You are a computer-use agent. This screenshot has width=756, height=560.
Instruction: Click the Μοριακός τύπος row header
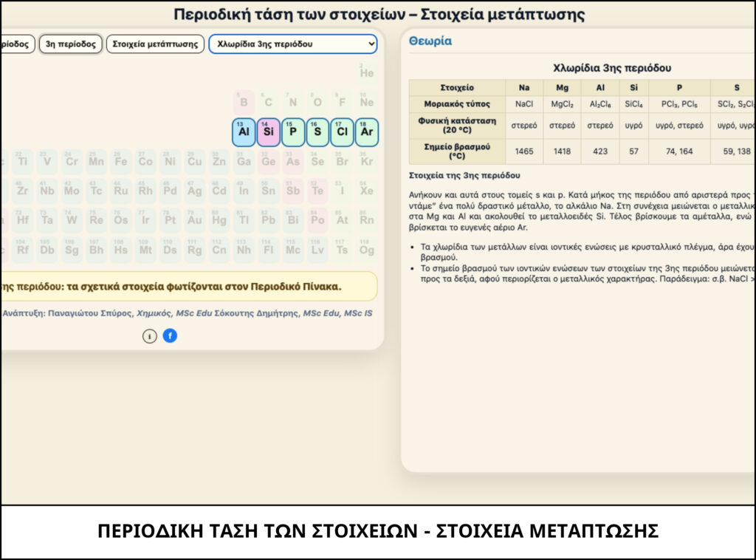click(x=457, y=104)
